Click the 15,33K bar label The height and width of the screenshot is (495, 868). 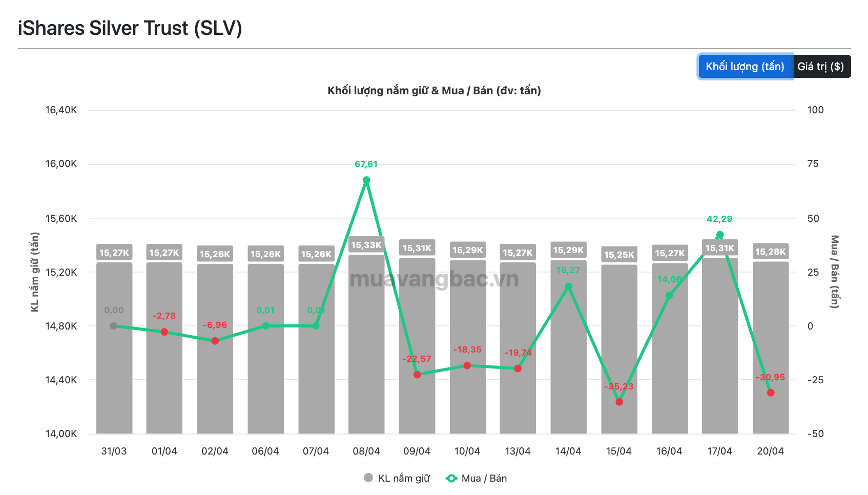tap(366, 245)
